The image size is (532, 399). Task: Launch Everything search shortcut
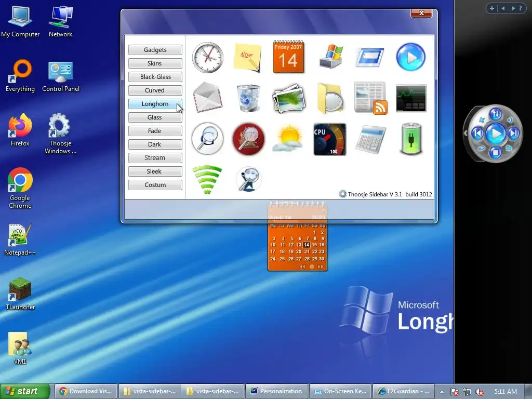pos(20,76)
